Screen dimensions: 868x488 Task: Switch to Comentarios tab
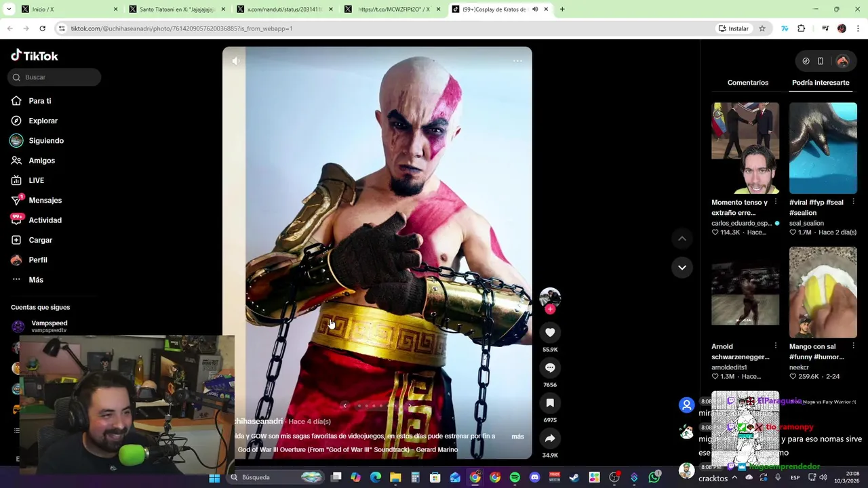748,83
